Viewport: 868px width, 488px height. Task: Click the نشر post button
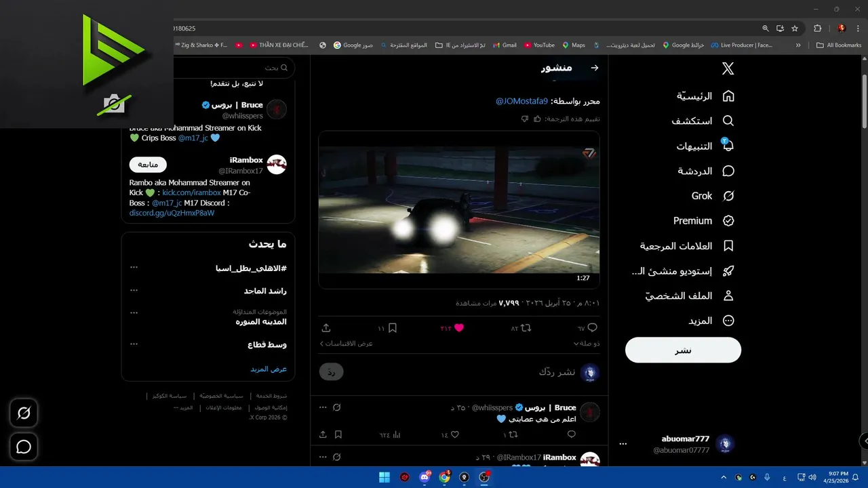pos(683,350)
